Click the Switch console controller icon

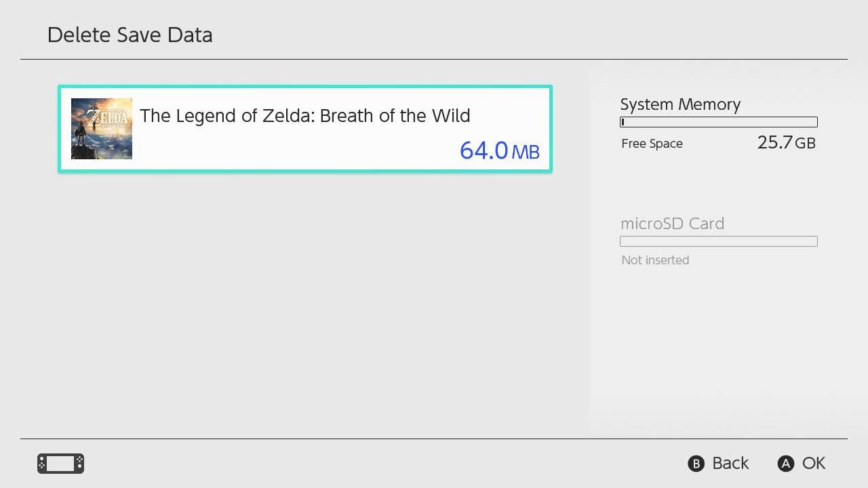coord(60,464)
